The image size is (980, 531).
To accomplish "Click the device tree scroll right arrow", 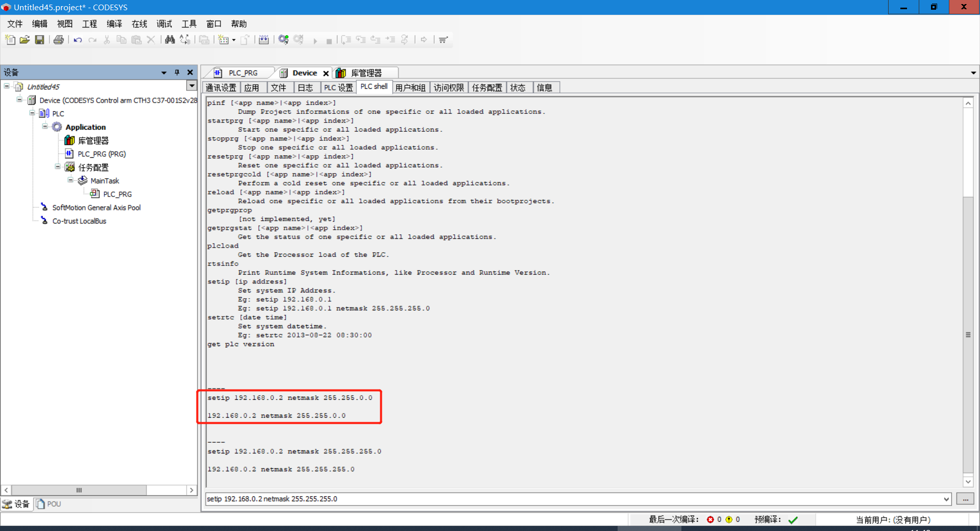I will pos(191,490).
